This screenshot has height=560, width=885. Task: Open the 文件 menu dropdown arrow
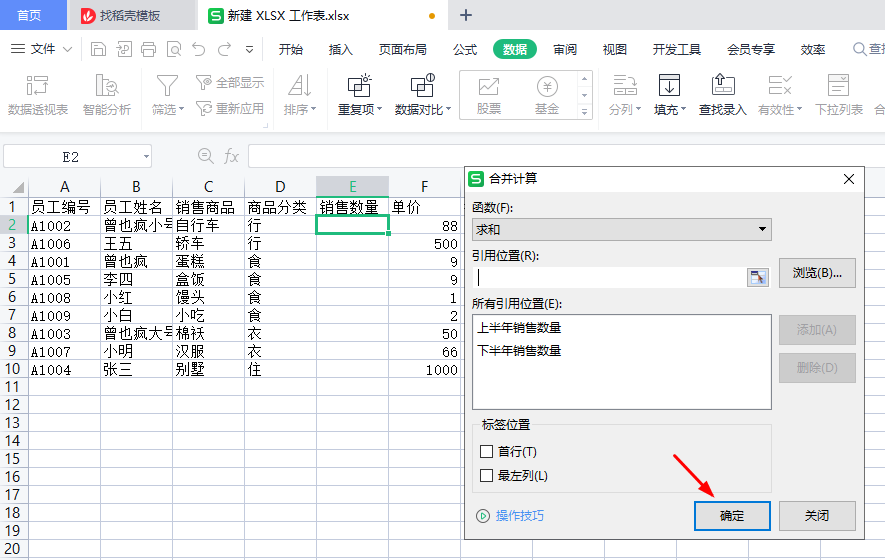[68, 49]
